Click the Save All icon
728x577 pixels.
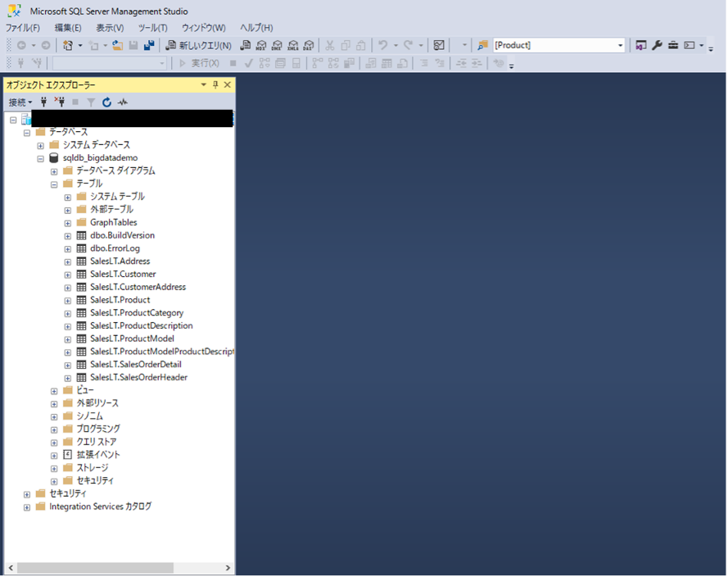point(149,45)
